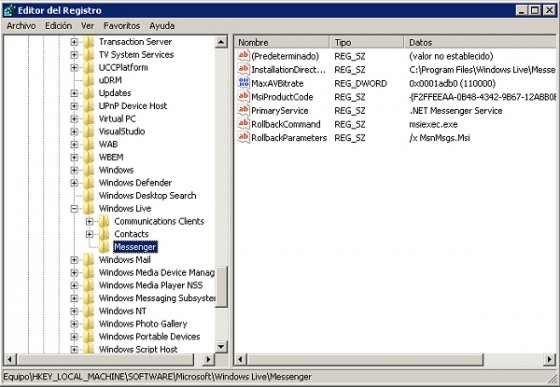Click tree pane scroll up arrow
Viewport: 560px width, 387px height.
coord(221,42)
